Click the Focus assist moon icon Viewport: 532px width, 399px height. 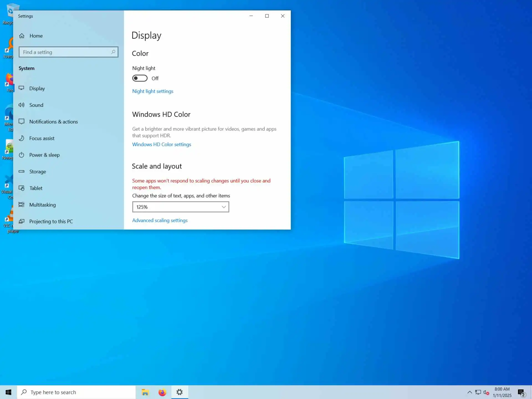tap(21, 138)
